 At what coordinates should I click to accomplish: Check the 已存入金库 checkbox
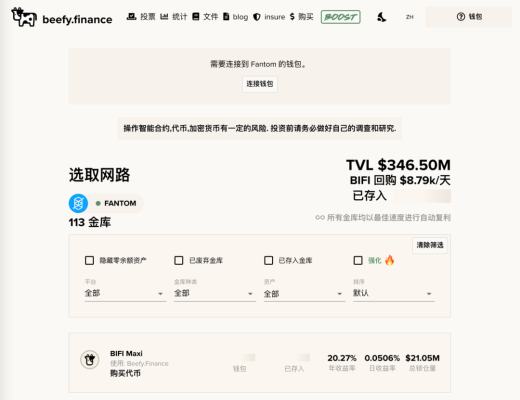[269, 260]
